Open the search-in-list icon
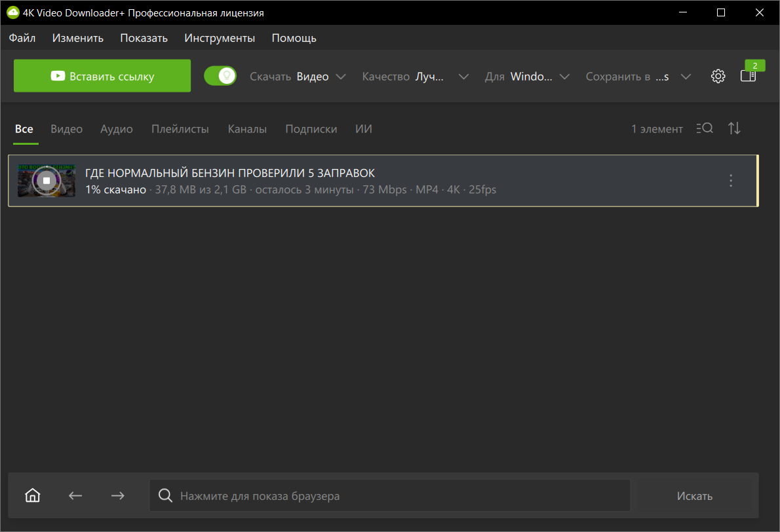The width and height of the screenshot is (780, 532). (705, 128)
